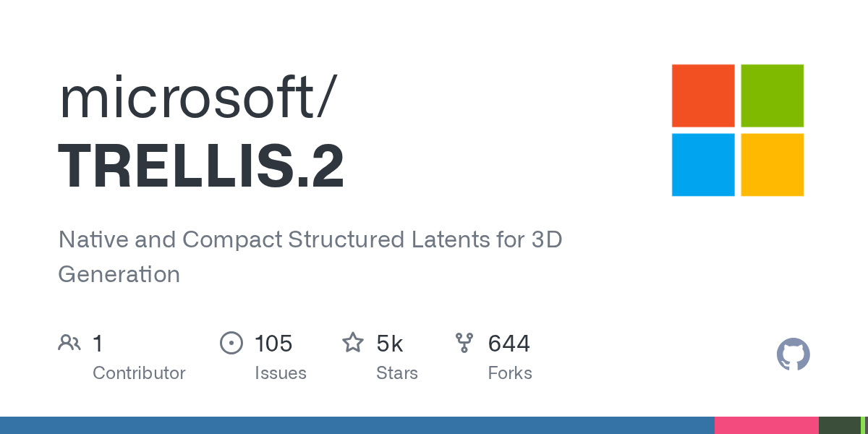The height and width of the screenshot is (434, 868).
Task: Select the Contributor label
Action: (139, 373)
